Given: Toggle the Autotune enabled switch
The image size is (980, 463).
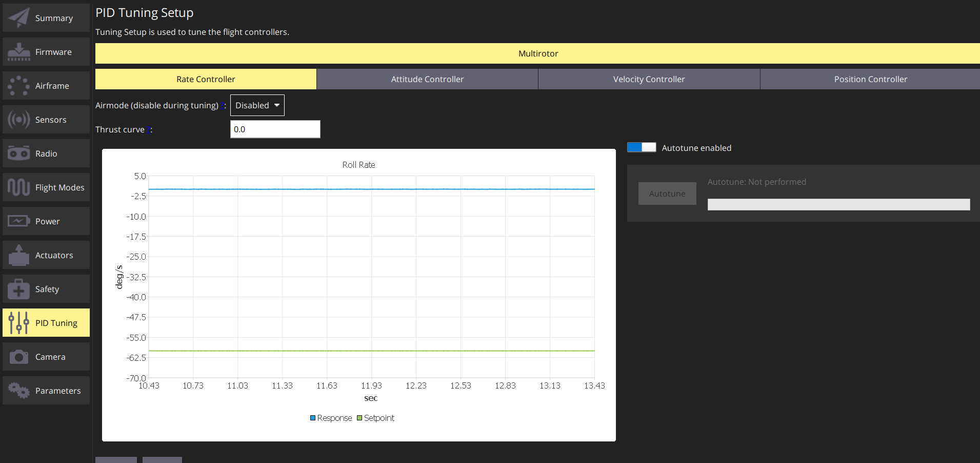Looking at the screenshot, I should point(642,147).
